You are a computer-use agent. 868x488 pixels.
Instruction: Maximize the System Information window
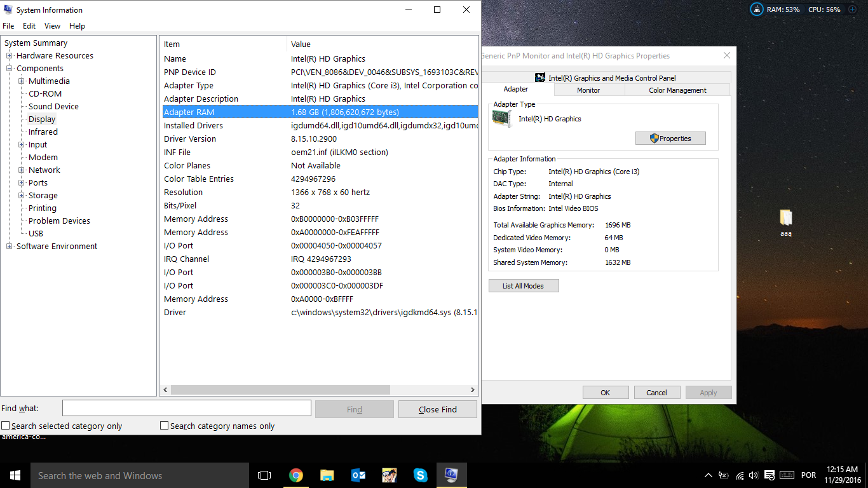click(x=437, y=10)
